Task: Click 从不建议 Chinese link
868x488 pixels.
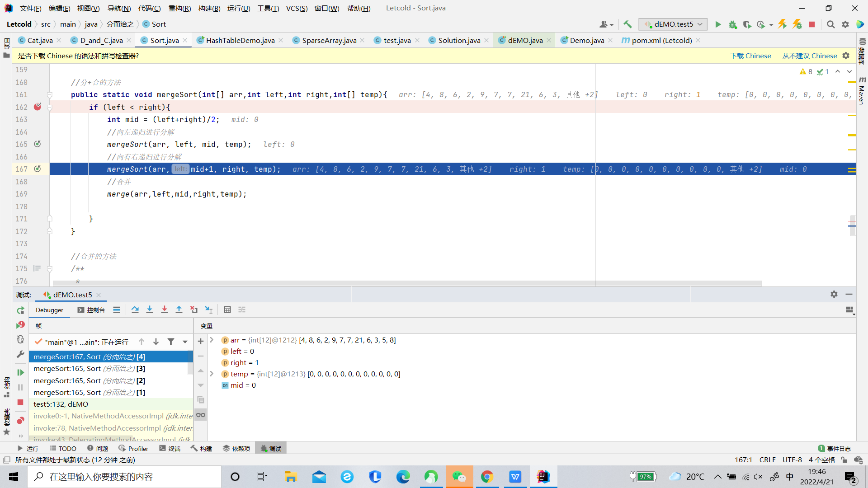Action: point(810,56)
